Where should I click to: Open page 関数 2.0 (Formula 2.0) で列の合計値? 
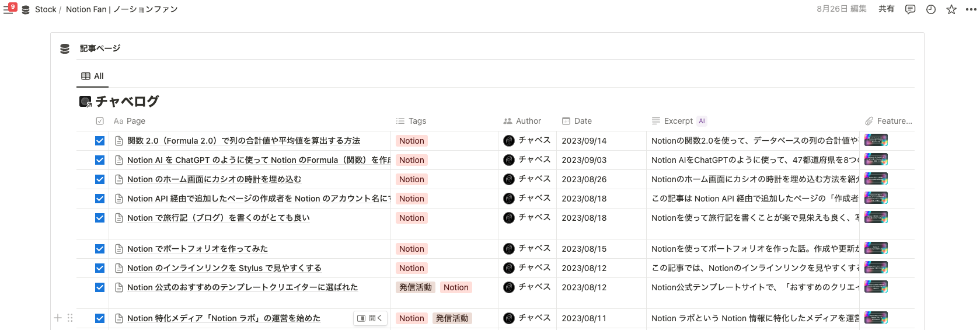tap(243, 141)
